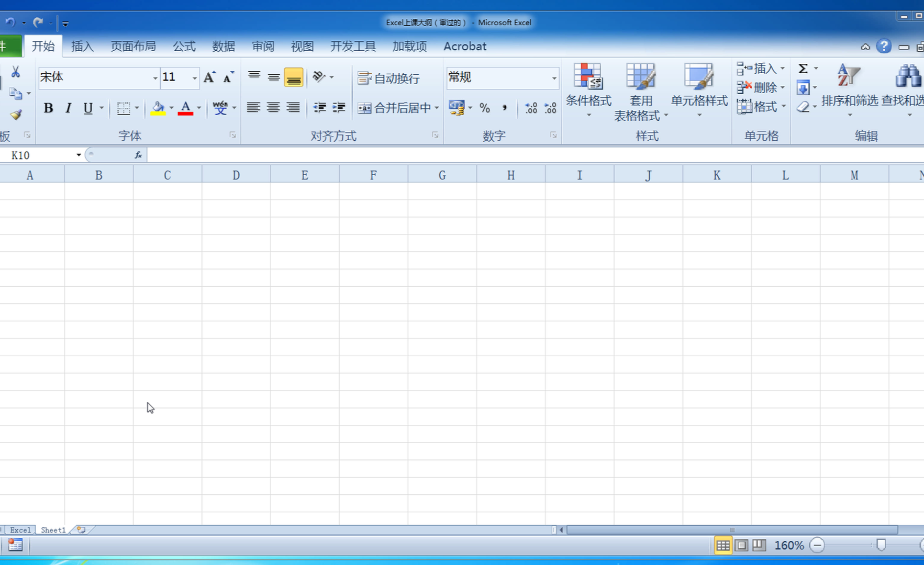924x565 pixels.
Task: Click the horizontal scrollbar
Action: [732, 530]
